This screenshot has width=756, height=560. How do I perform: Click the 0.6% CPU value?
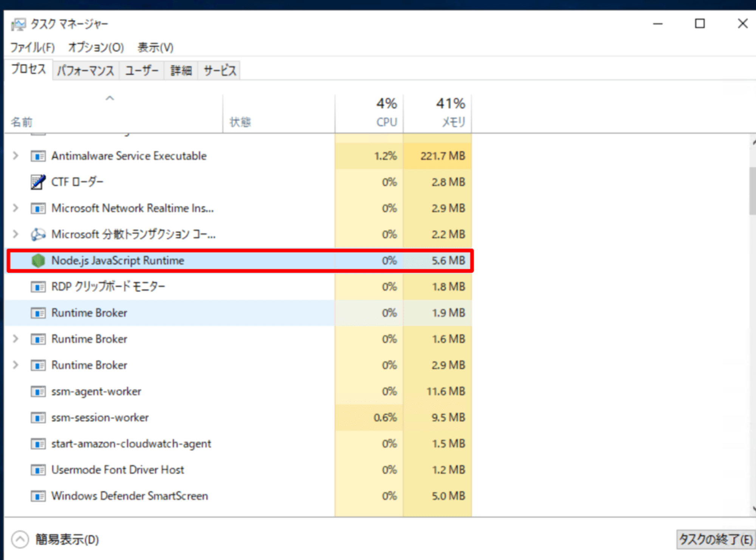(386, 418)
